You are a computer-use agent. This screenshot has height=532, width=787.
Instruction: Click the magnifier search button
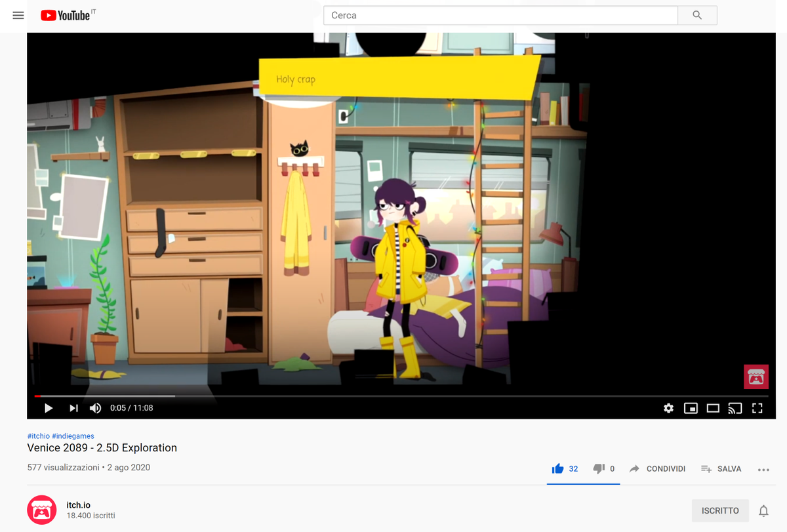pos(697,15)
